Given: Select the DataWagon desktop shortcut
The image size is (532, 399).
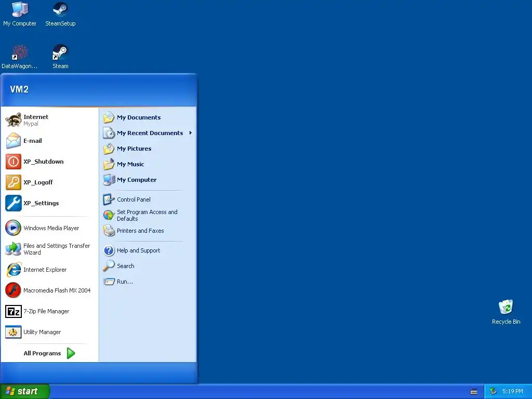Looking at the screenshot, I should coord(20,57).
